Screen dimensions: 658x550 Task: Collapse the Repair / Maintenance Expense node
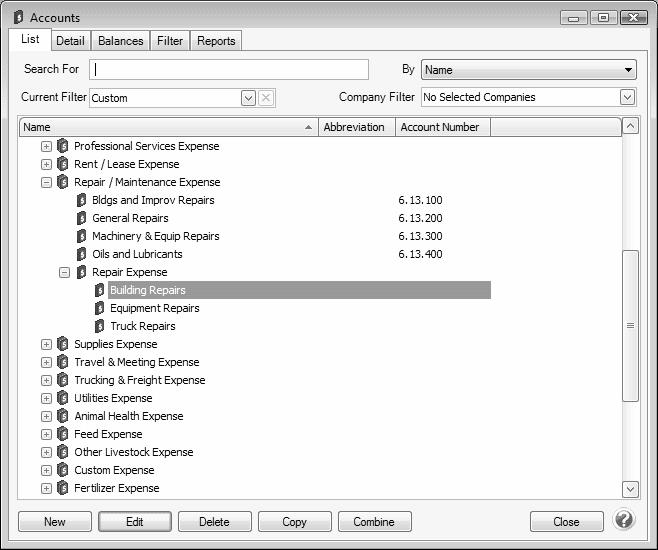(x=46, y=182)
